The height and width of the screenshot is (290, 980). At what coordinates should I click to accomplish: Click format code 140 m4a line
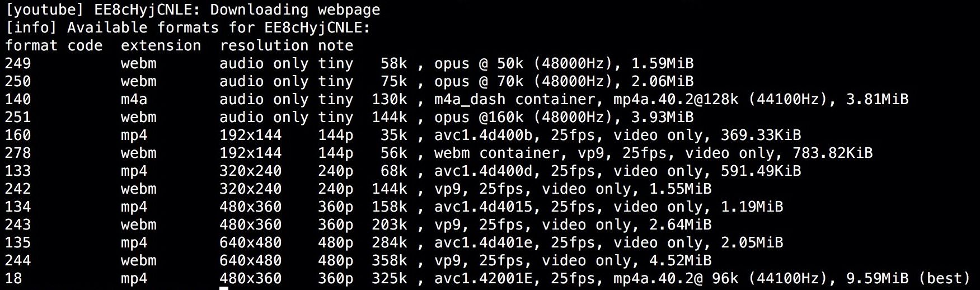(x=457, y=100)
